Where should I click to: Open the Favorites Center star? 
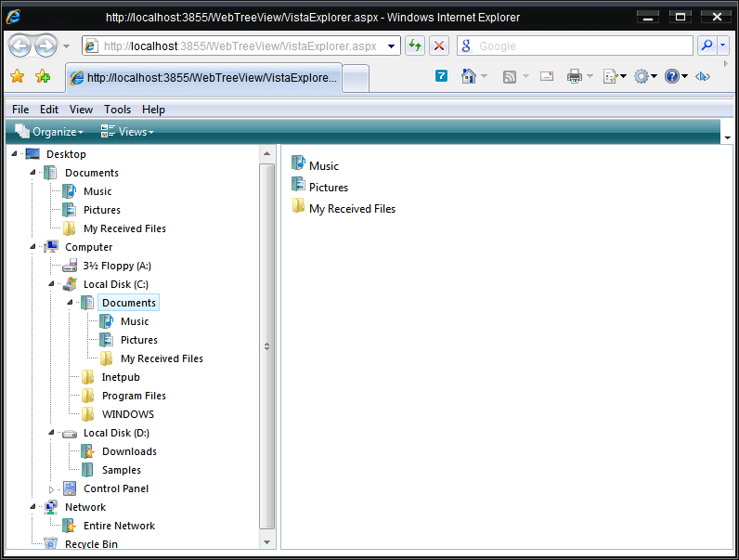pyautogui.click(x=17, y=77)
